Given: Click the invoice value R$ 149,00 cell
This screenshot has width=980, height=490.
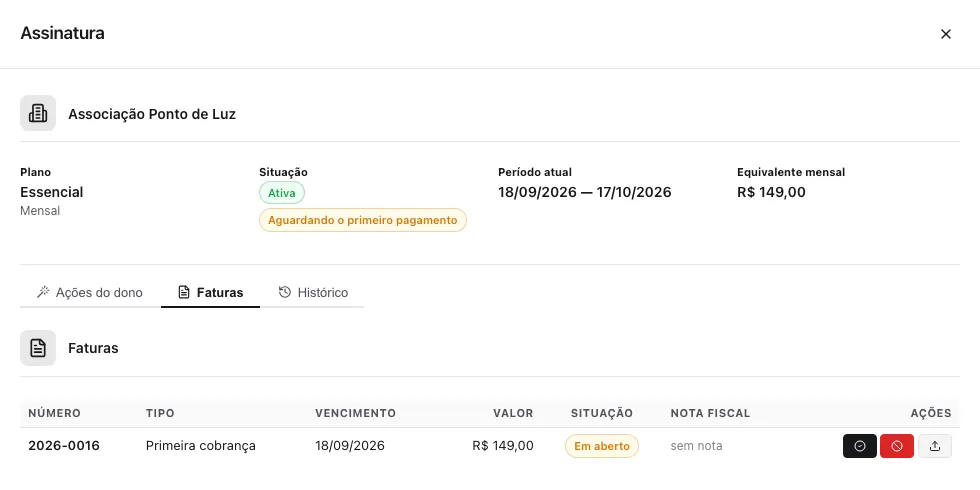Looking at the screenshot, I should 503,446.
